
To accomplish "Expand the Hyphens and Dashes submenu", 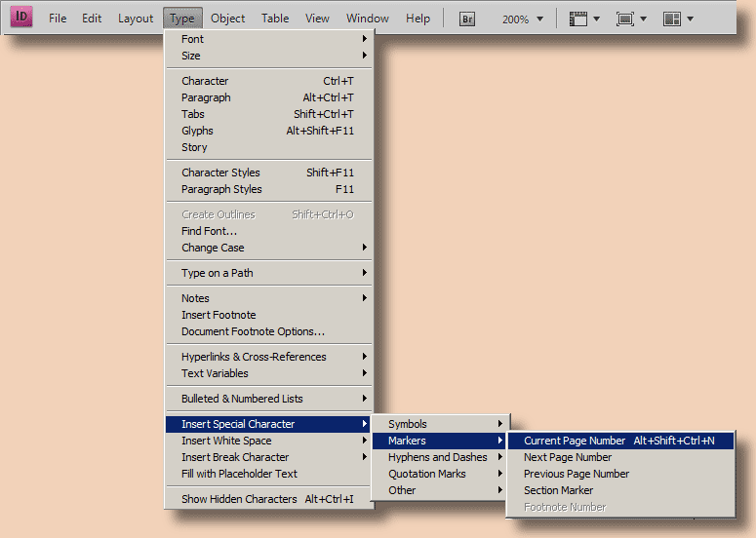I will (x=437, y=457).
